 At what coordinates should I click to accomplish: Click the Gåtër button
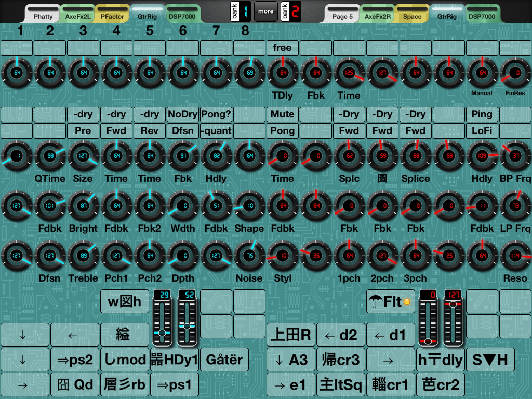click(x=224, y=360)
